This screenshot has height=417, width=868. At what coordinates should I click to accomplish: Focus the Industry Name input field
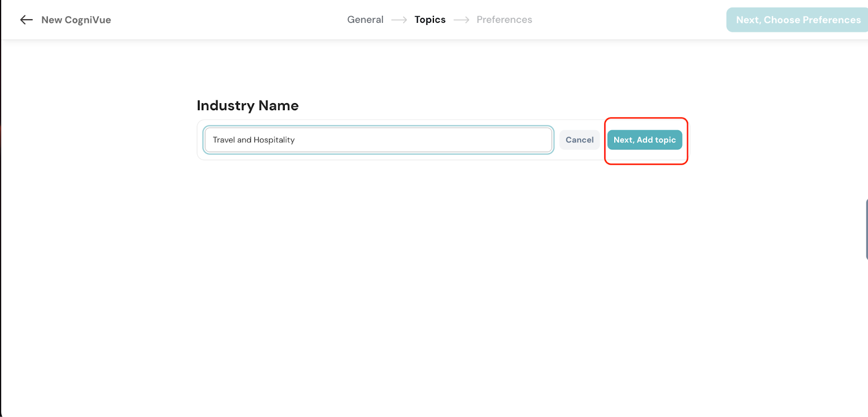378,140
